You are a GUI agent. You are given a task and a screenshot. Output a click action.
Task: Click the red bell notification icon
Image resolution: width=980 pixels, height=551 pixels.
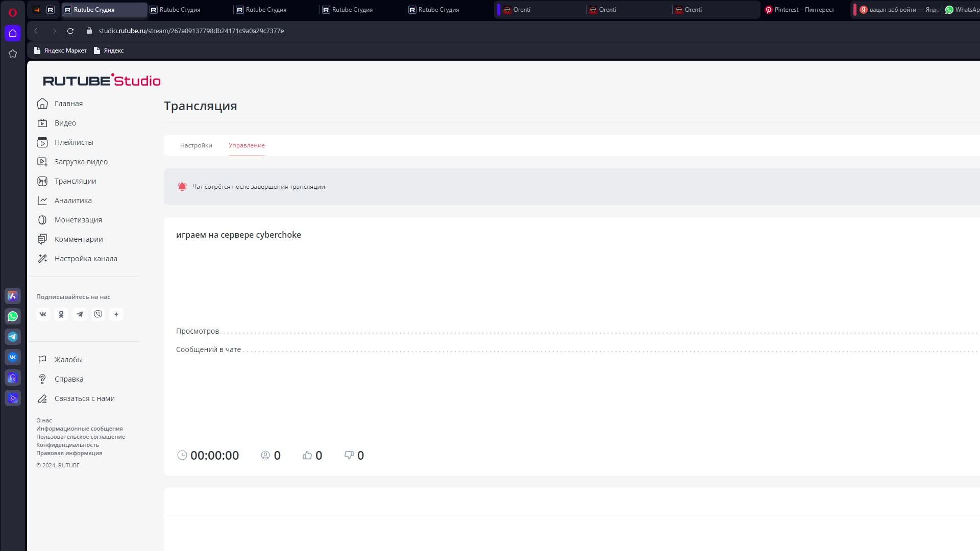tap(182, 187)
